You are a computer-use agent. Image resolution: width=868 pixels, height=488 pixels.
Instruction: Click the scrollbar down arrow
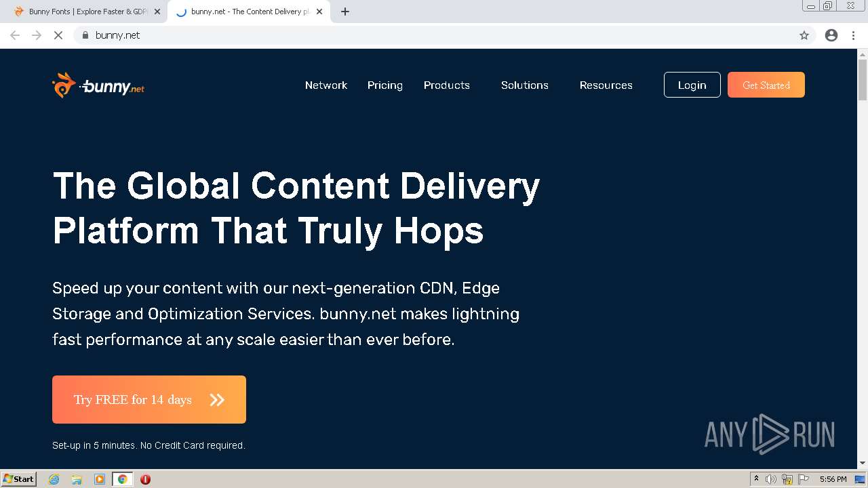[863, 464]
